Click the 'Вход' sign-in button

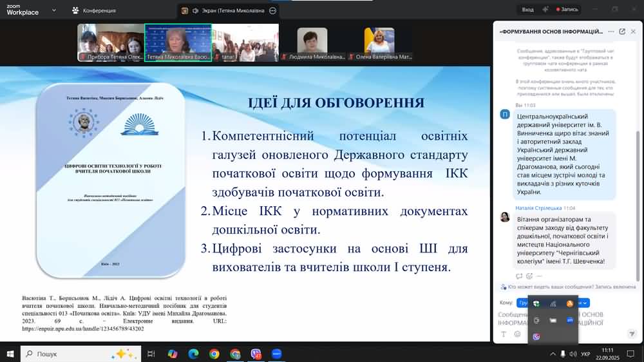point(527,10)
